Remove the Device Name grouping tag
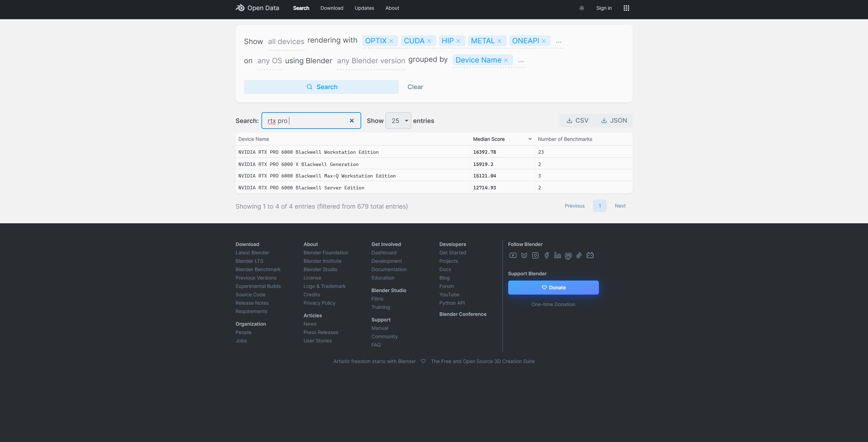 (x=506, y=60)
